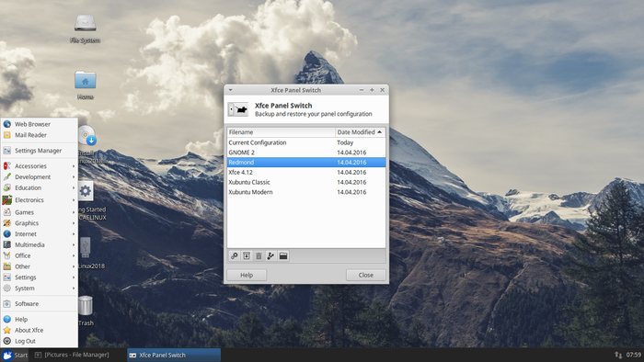Image resolution: width=644 pixels, height=362 pixels.
Task: Open the File System desktop icon
Action: click(x=85, y=28)
